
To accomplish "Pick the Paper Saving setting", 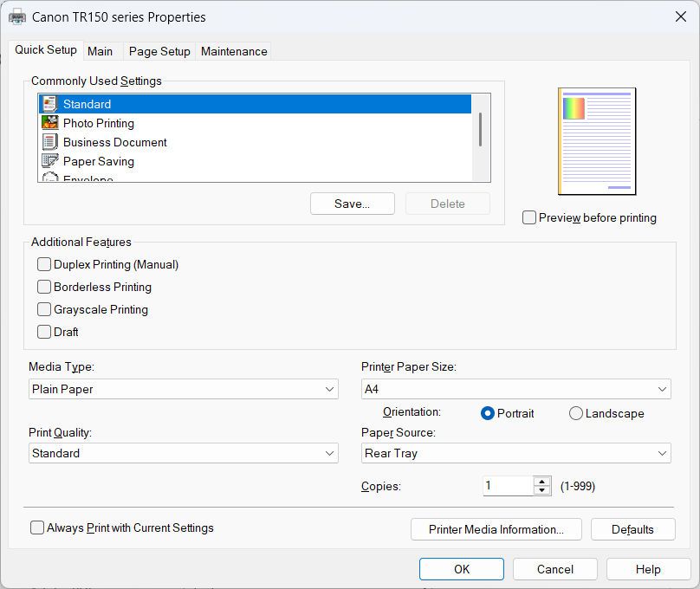I will [x=255, y=161].
